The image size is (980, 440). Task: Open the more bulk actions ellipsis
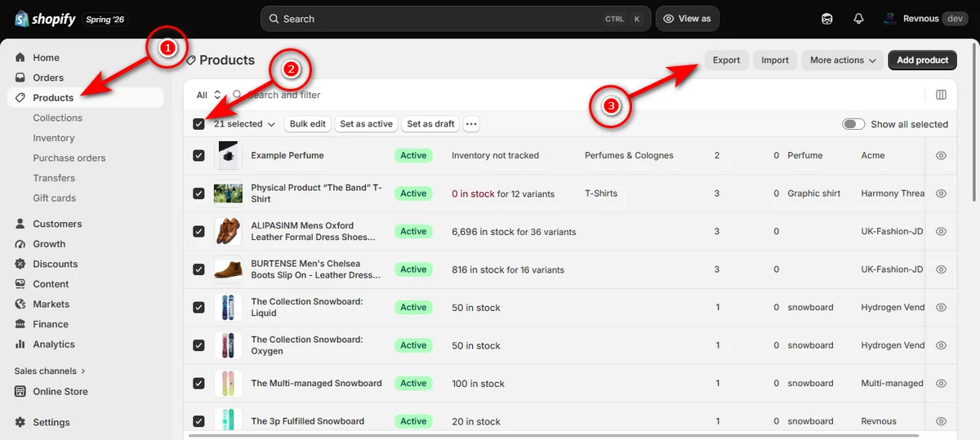(471, 124)
